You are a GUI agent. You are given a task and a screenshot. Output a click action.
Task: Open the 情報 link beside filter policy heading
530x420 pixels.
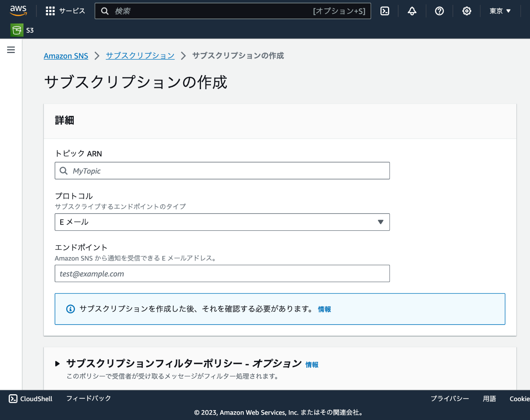pyautogui.click(x=312, y=365)
